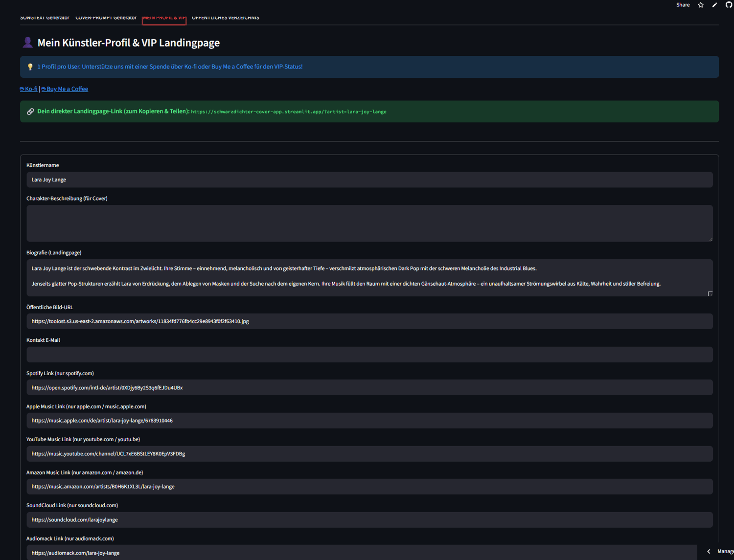Click the SoundCloud Link field
Screen dimensions: 734x560
pos(369,519)
